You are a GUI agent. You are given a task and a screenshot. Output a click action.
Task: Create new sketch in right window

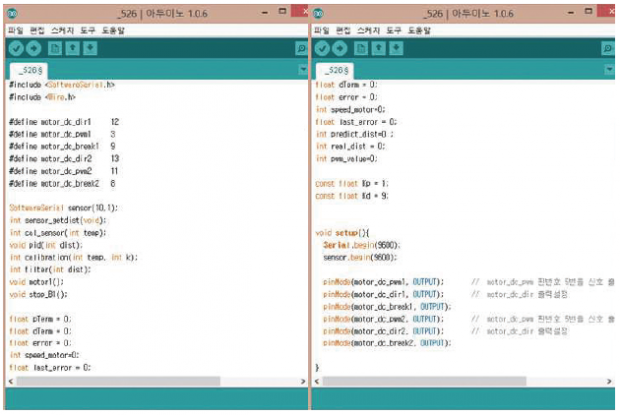click(x=361, y=48)
